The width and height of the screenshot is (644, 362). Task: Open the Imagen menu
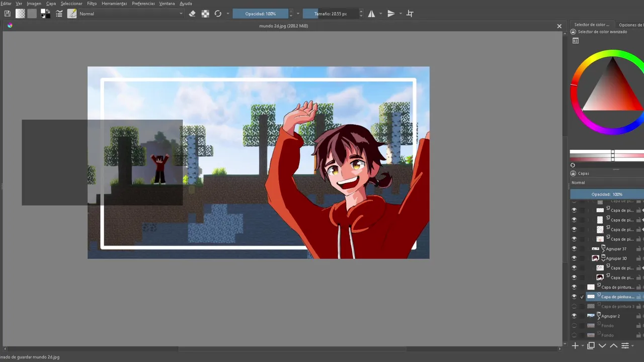(34, 4)
